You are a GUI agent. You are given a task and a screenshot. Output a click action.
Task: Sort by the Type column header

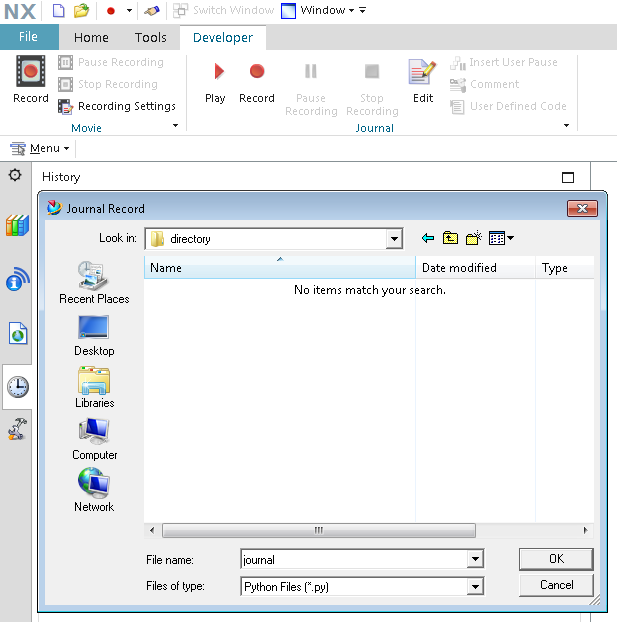565,268
